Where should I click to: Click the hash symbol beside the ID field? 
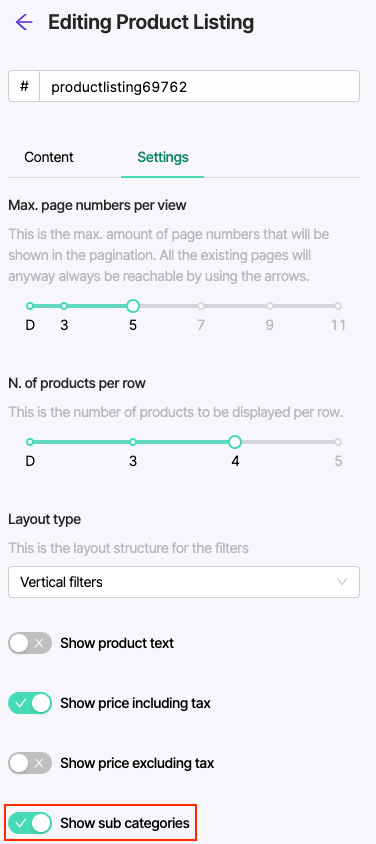pyautogui.click(x=24, y=86)
